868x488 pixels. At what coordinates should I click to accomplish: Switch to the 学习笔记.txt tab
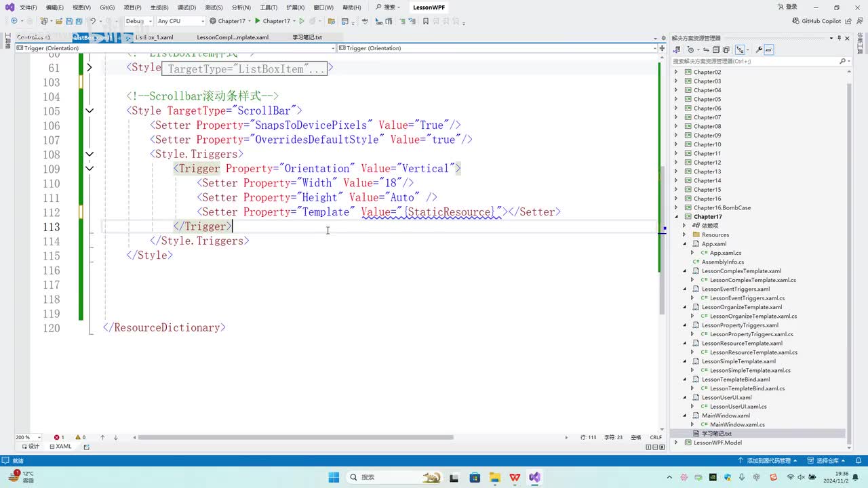307,37
